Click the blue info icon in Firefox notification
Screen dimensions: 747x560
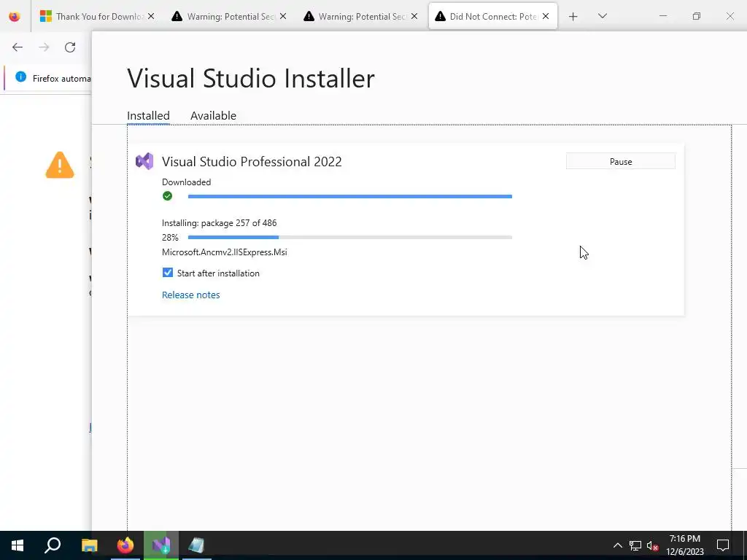click(20, 77)
